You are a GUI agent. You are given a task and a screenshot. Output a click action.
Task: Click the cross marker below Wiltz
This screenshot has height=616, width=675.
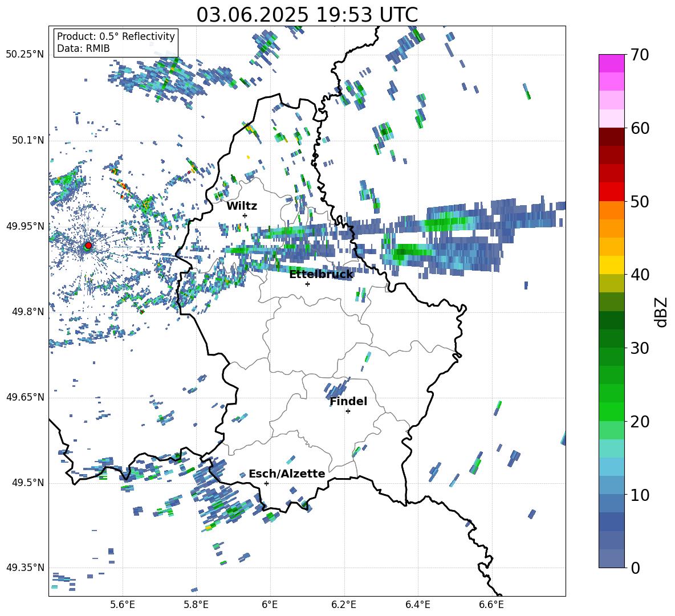pos(245,215)
